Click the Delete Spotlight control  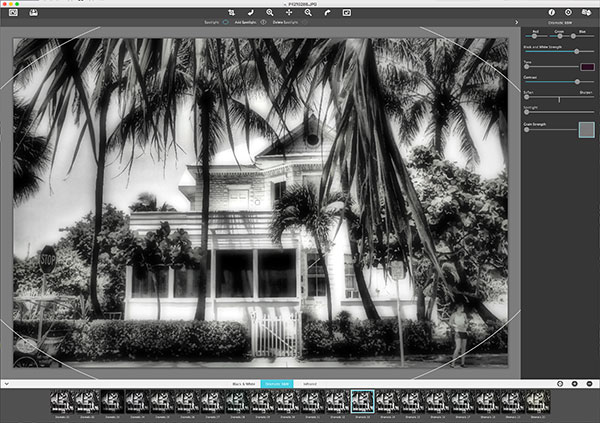[290, 22]
